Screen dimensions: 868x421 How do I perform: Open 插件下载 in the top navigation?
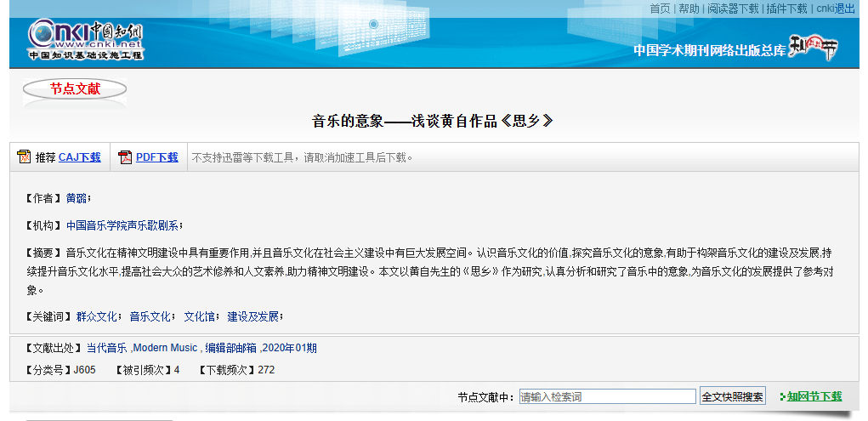pyautogui.click(x=786, y=9)
